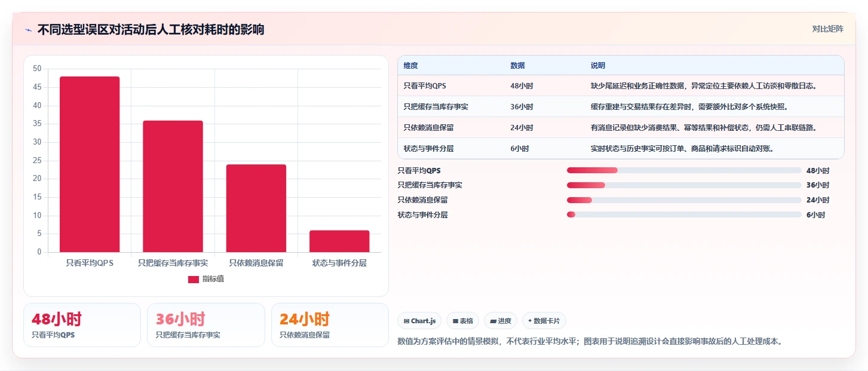This screenshot has height=371, width=868.
Task: Click the icon inside 表格 chip
Action: click(x=455, y=321)
